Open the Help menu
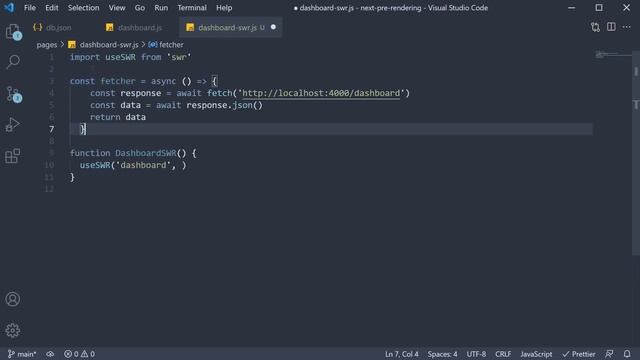The image size is (640, 360). (x=224, y=8)
